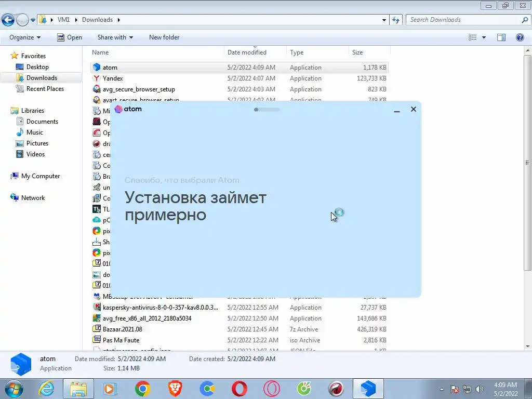The height and width of the screenshot is (399, 532).
Task: Open the volume speaker icon in tray
Action: (x=480, y=389)
